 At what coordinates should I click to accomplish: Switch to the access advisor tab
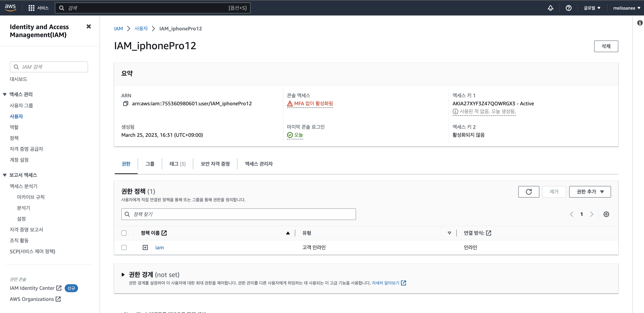pyautogui.click(x=259, y=164)
